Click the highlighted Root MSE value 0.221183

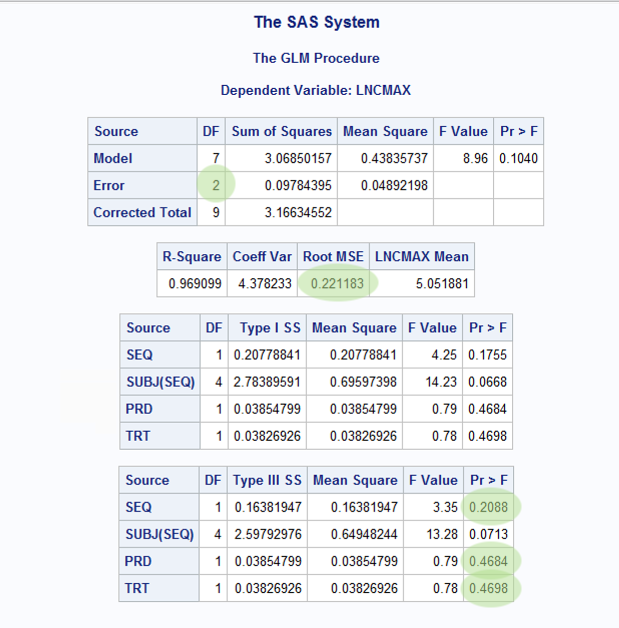click(335, 283)
